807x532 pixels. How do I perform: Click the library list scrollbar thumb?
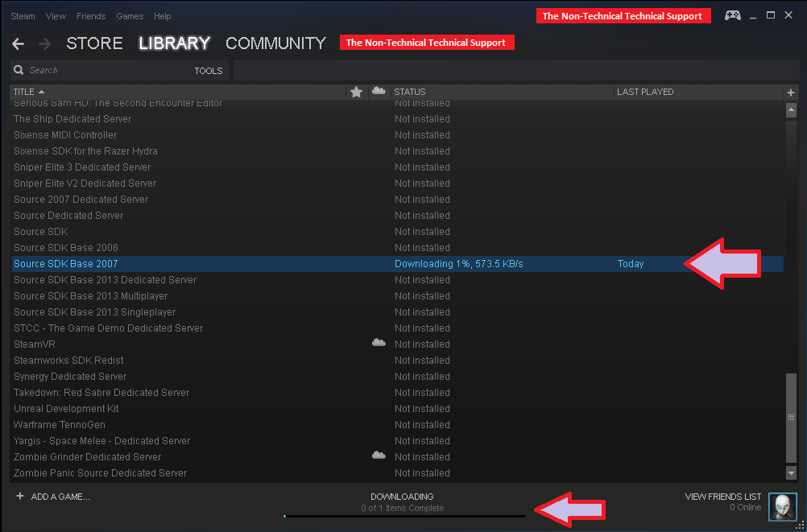click(791, 417)
